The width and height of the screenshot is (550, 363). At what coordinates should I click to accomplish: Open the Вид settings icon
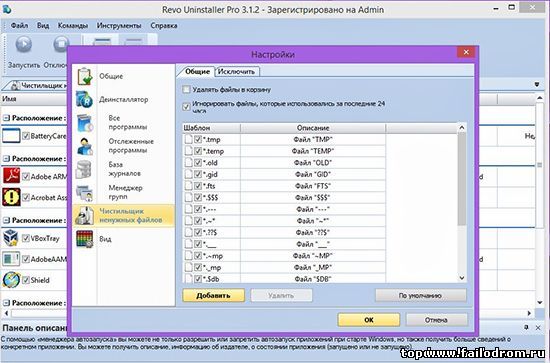click(85, 239)
